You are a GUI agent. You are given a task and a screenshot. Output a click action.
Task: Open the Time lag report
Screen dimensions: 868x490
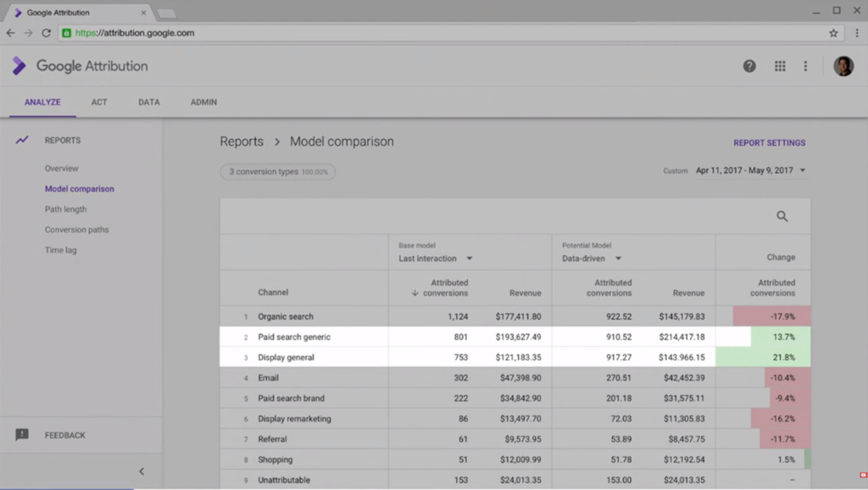(61, 250)
